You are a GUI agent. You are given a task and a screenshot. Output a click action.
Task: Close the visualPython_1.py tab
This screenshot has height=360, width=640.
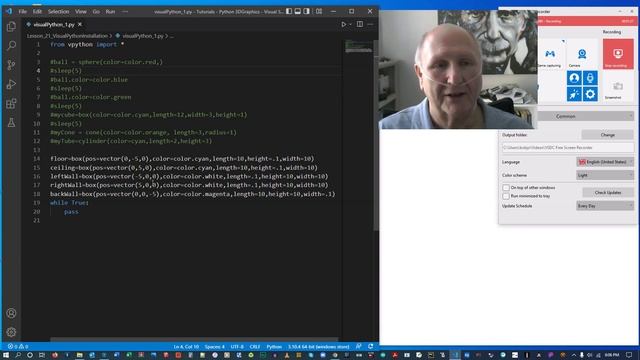80,24
